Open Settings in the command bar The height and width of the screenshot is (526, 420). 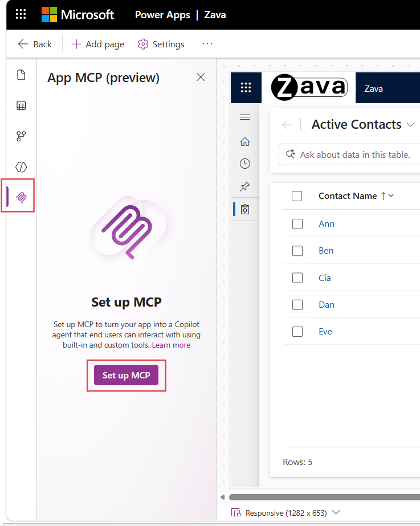[161, 44]
